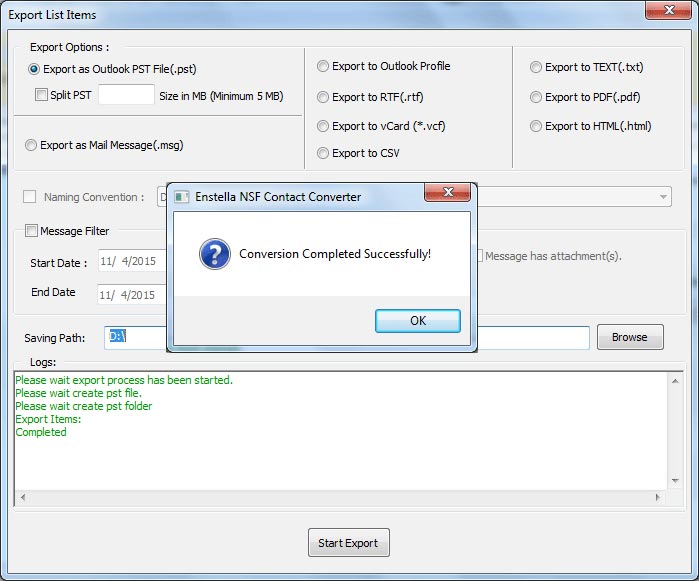Image resolution: width=699 pixels, height=581 pixels.
Task: Select Export to PDF option
Action: pos(536,97)
